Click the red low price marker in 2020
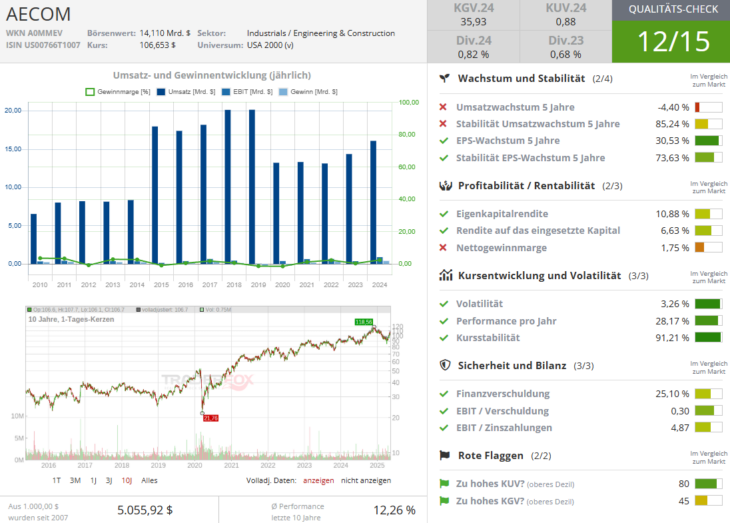The height and width of the screenshot is (523, 730). pyautogui.click(x=211, y=418)
